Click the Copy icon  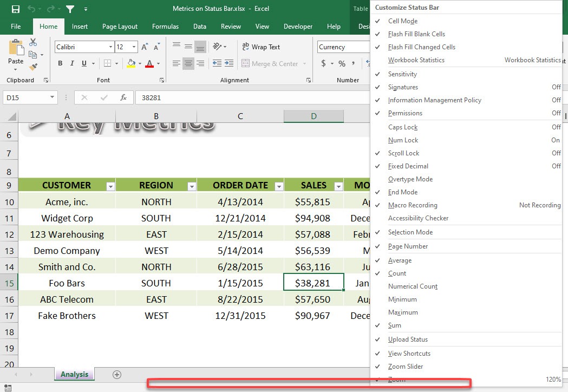33,55
